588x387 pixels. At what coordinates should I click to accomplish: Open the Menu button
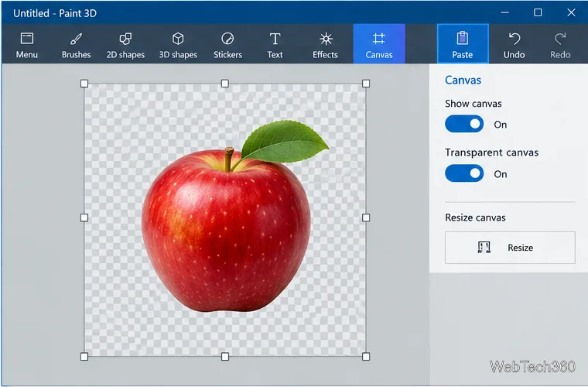(x=26, y=44)
